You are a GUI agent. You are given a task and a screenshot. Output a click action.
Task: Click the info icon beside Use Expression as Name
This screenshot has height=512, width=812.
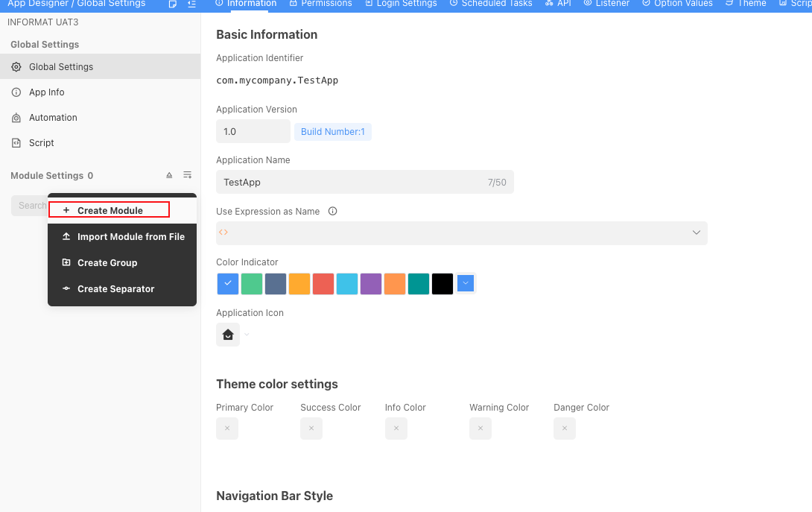click(x=333, y=211)
